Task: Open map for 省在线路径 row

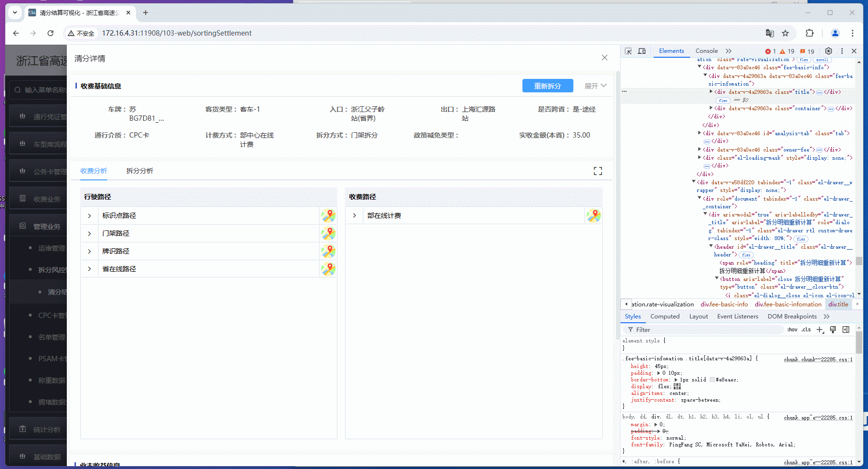Action: tap(328, 269)
